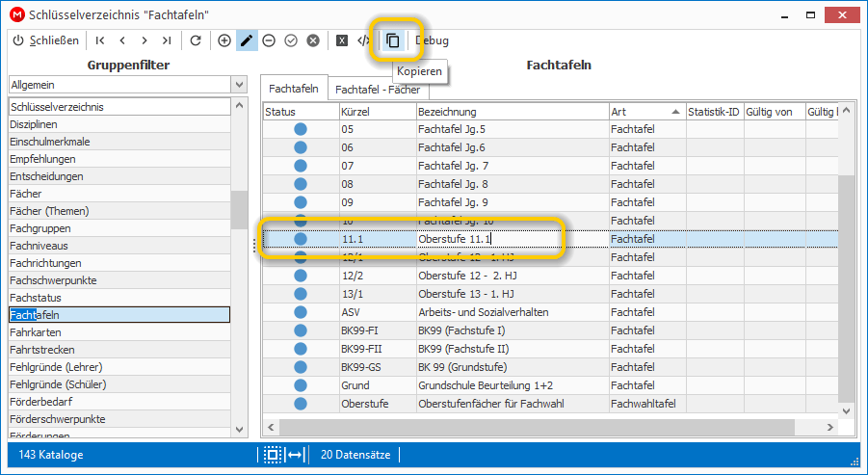Click the status dot of row ASV

click(301, 312)
